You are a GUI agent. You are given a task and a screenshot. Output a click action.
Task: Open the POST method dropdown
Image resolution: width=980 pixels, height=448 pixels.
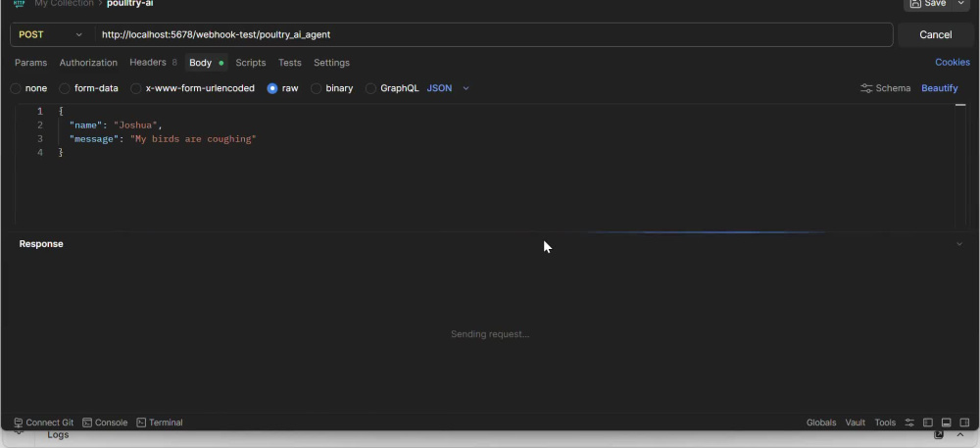(50, 34)
